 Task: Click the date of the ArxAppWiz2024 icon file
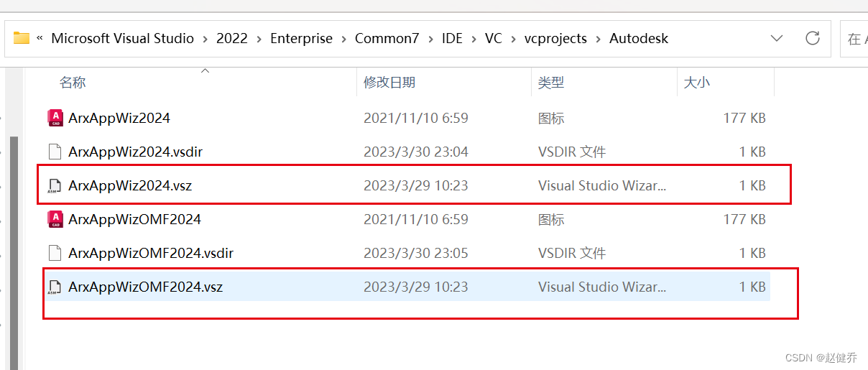coord(416,118)
